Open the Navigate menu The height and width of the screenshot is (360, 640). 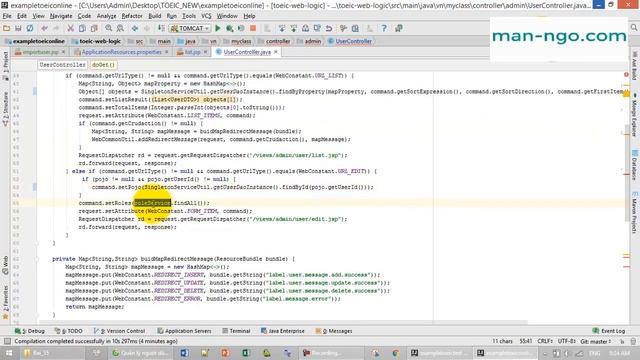pos(61,16)
